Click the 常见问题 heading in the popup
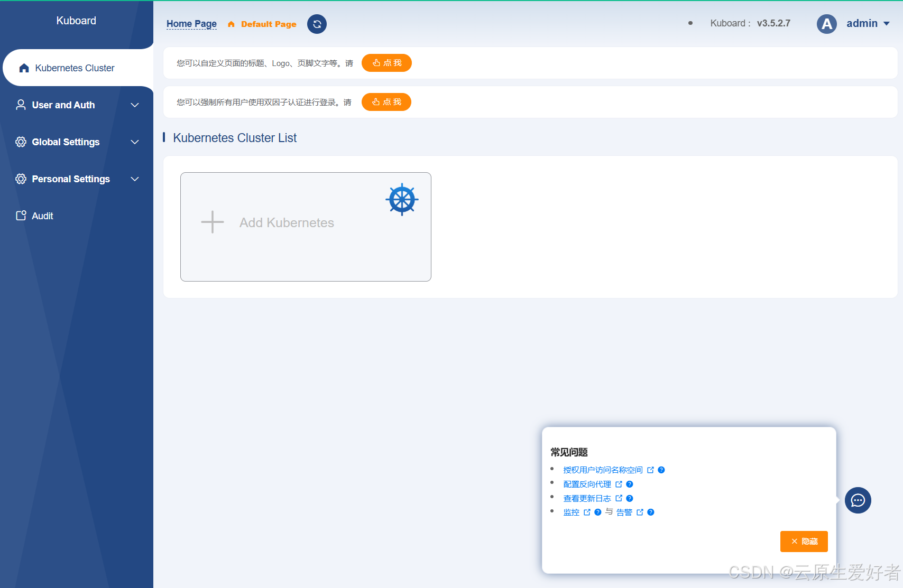 (x=569, y=452)
